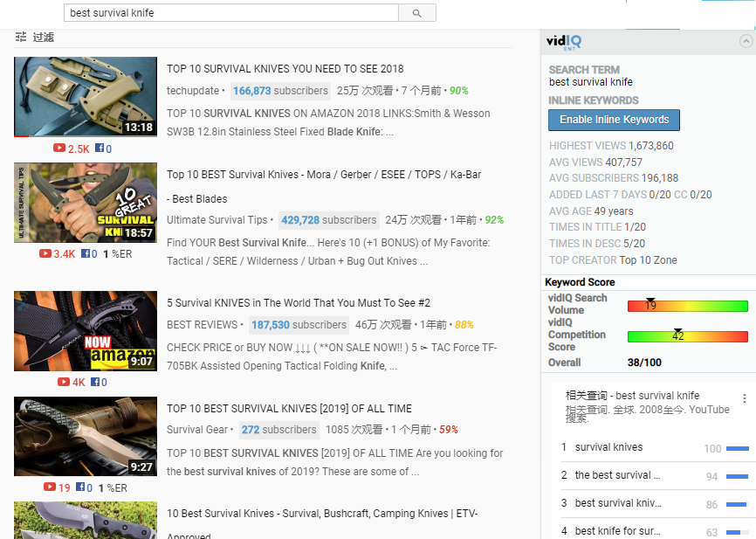756x539 pixels.
Task: Open title 10 Best Survival Knives - Survival, Bushcraft
Action: (x=322, y=525)
